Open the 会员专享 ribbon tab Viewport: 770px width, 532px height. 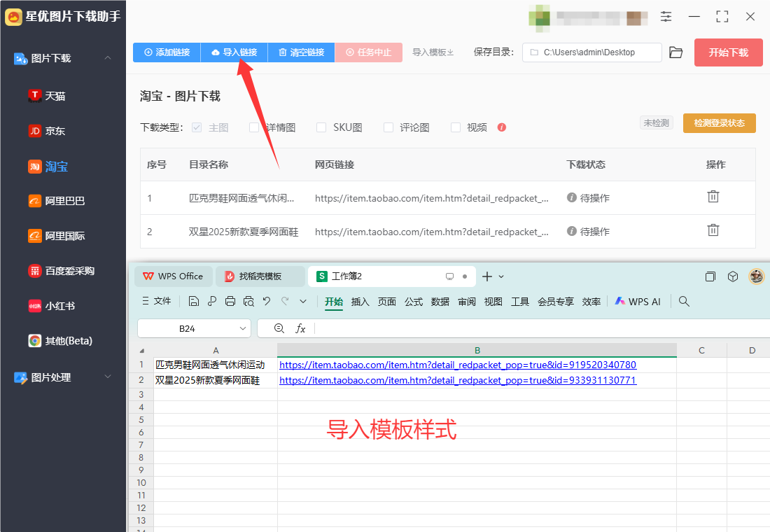(x=555, y=302)
